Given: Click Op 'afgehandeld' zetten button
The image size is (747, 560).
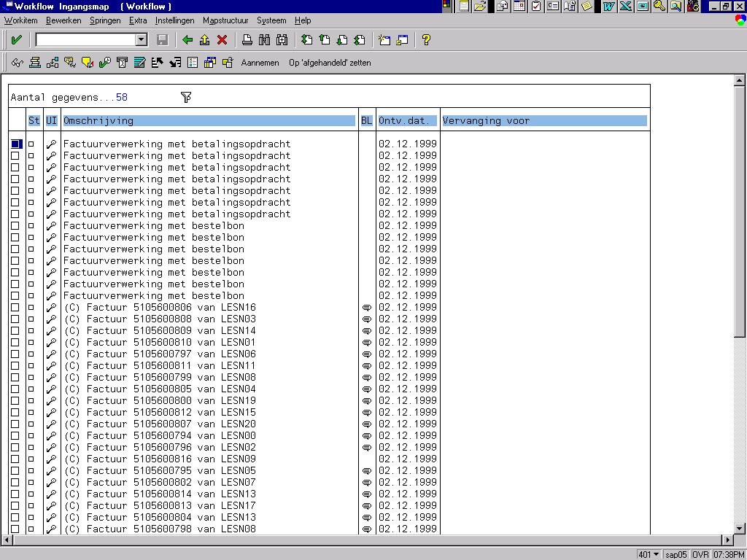Looking at the screenshot, I should click(x=330, y=63).
